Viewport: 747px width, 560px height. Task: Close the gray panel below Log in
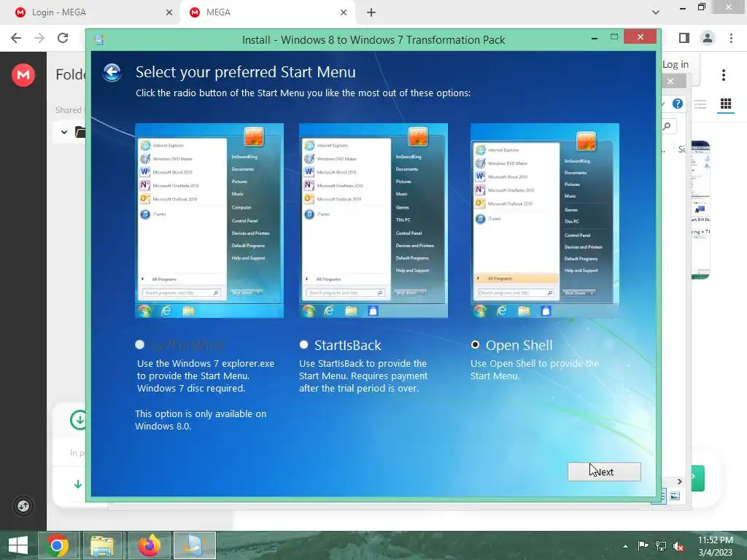pyautogui.click(x=670, y=82)
